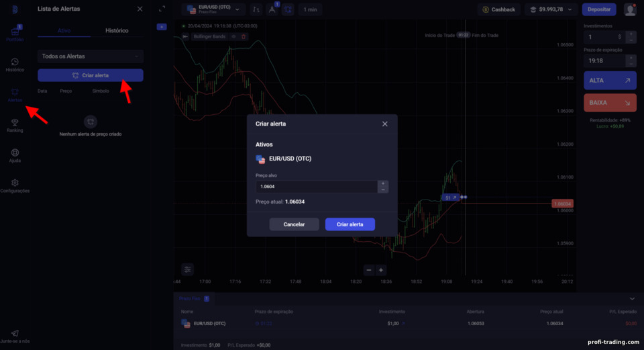Increase the Prazo de expiração time

[x=631, y=58]
